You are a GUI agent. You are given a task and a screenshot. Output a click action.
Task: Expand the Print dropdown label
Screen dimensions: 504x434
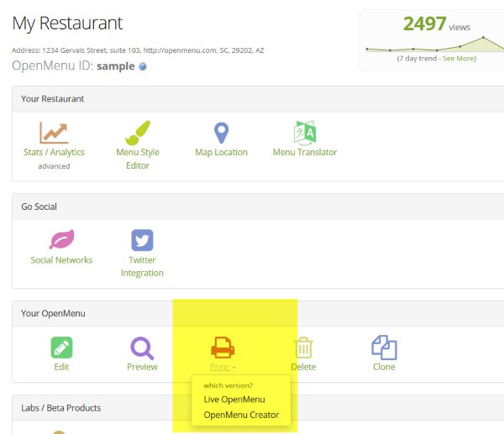coord(223,367)
